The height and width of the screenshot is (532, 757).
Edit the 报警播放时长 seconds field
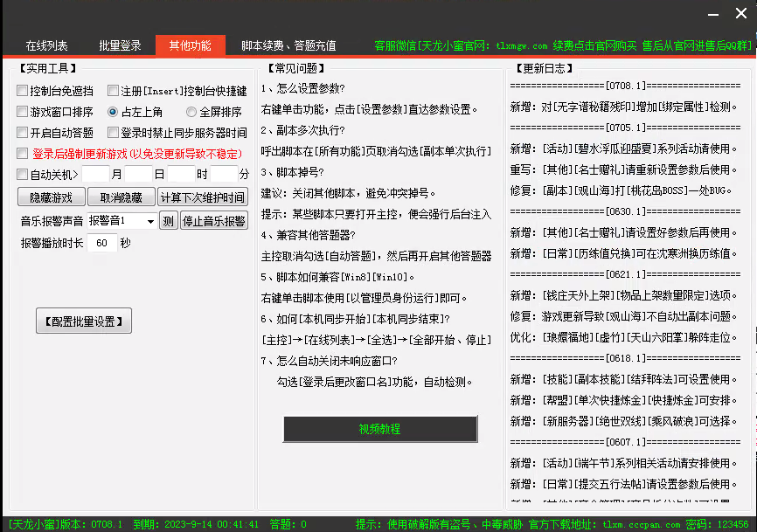tap(102, 243)
